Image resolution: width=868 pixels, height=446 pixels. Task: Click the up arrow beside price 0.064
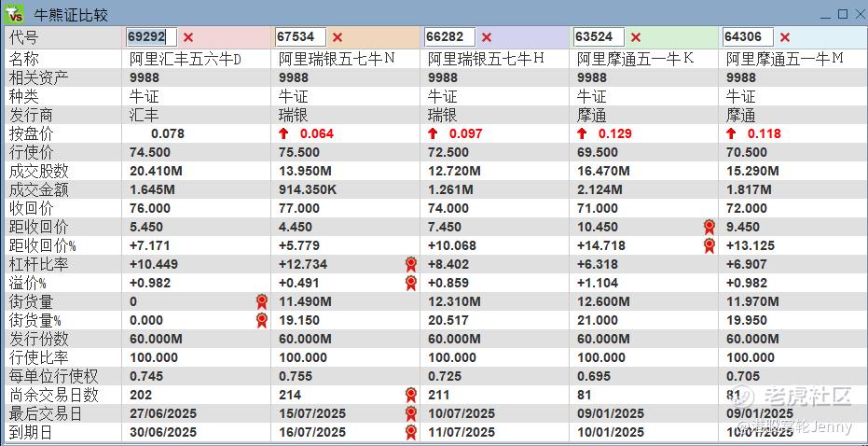[284, 133]
